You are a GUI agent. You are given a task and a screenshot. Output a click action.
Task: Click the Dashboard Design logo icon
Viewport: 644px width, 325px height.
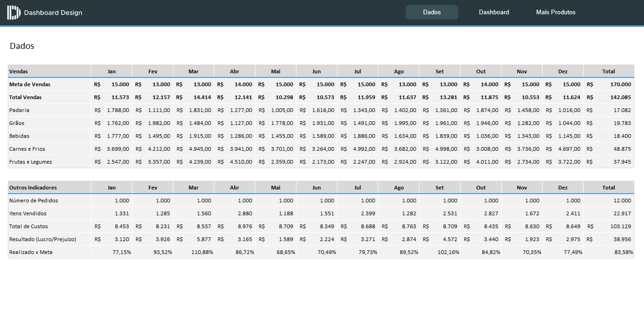click(13, 12)
